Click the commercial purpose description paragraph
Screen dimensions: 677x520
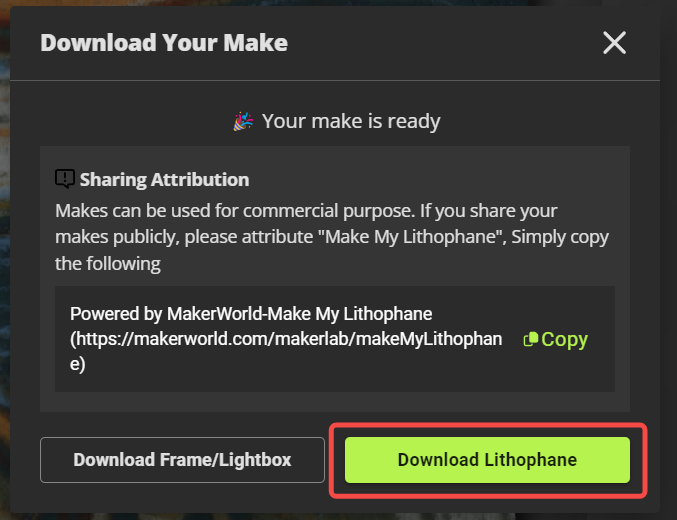pos(332,237)
